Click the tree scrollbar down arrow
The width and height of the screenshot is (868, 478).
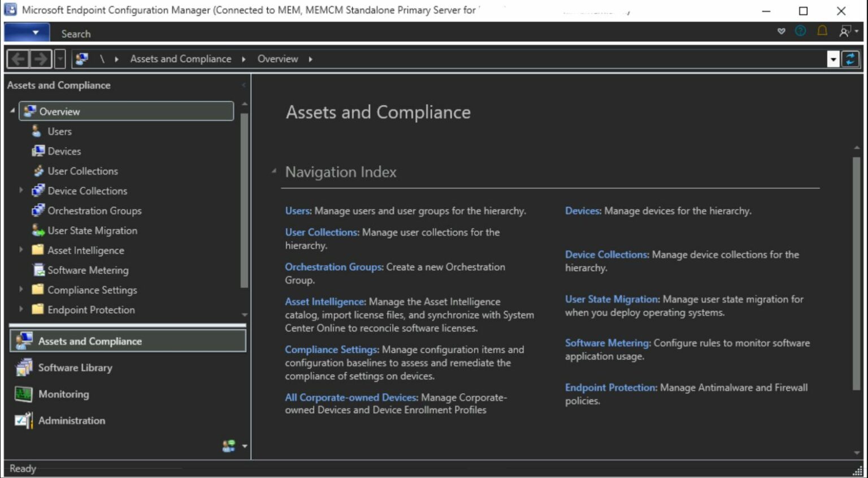coord(244,315)
